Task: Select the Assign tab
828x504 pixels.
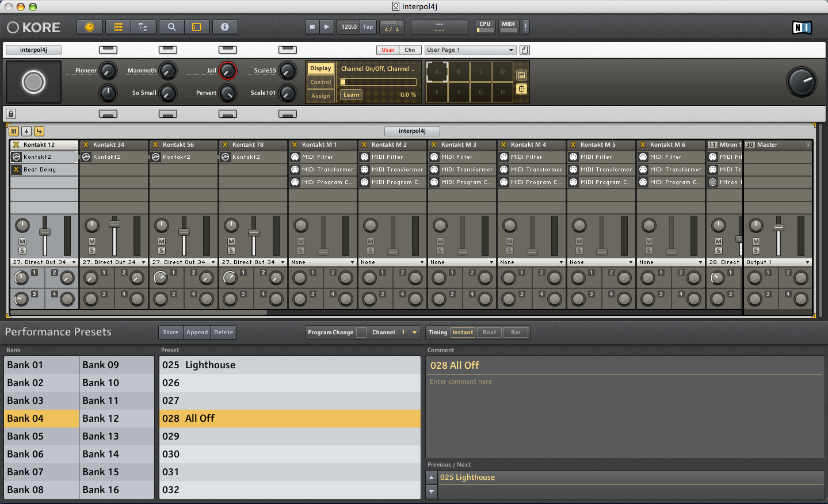Action: pyautogui.click(x=320, y=96)
